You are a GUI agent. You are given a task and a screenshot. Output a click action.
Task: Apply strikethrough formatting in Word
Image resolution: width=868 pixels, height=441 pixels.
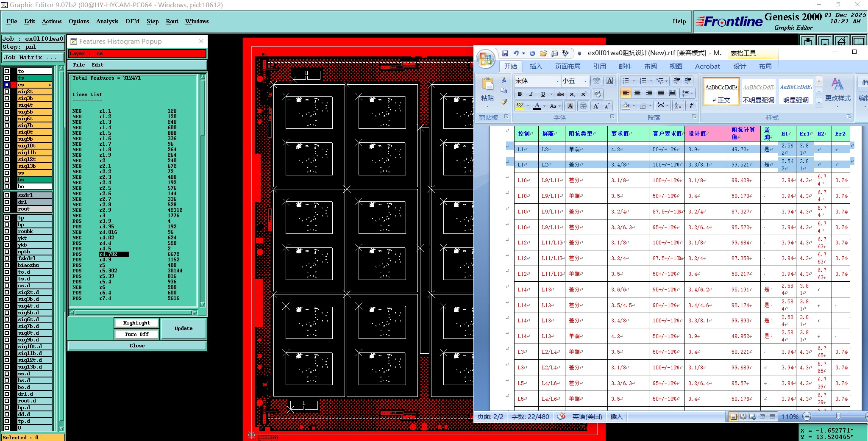click(561, 94)
